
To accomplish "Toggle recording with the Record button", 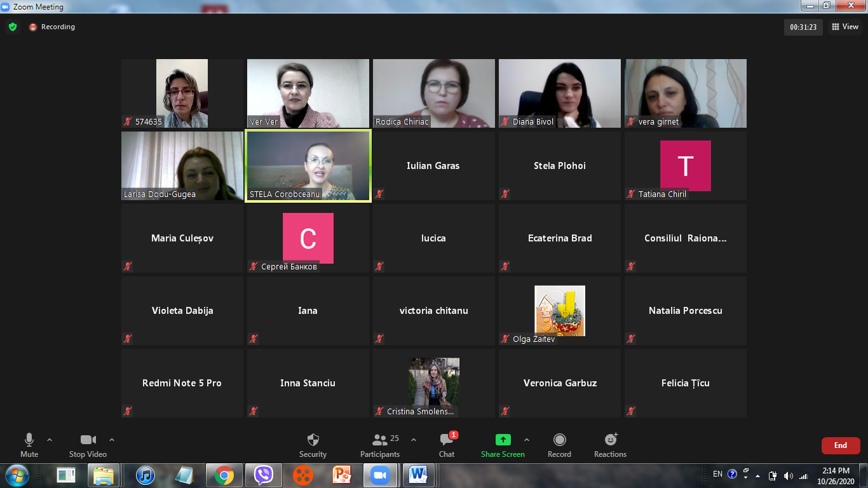I will (x=559, y=440).
